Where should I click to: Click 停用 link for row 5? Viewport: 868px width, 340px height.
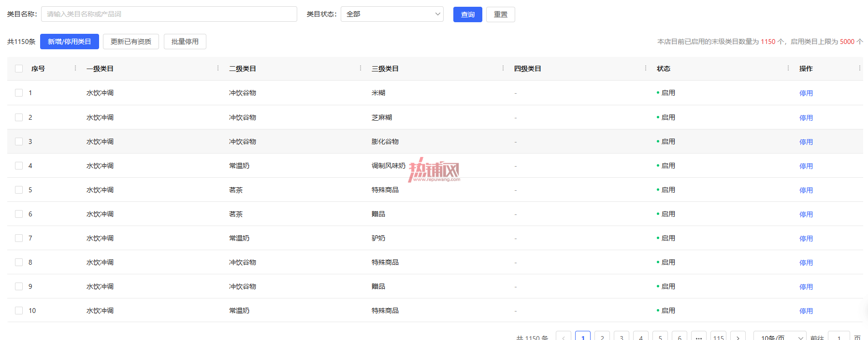pos(806,190)
